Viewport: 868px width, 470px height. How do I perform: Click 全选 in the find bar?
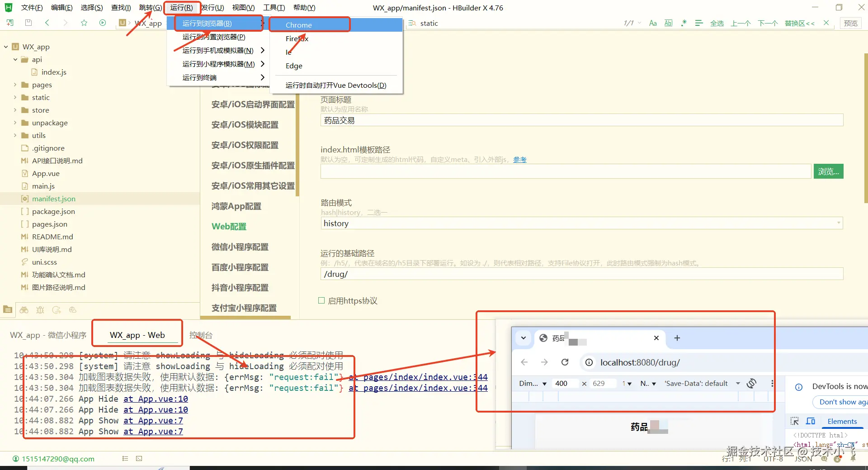click(717, 23)
